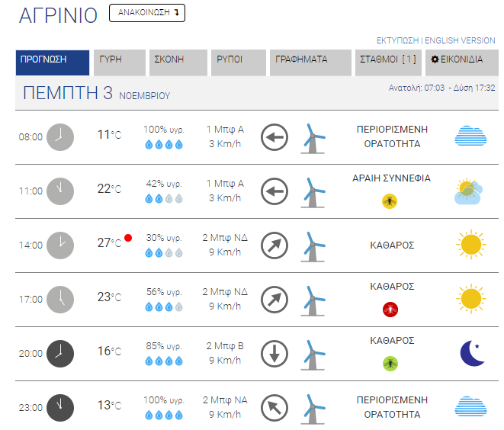Screen dimensions: 504x430
Task: Click the west wind arrow at 08:00
Action: (x=274, y=138)
